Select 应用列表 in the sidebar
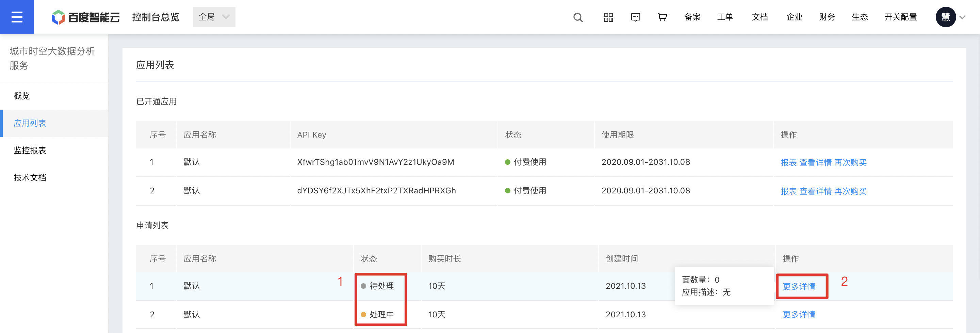Viewport: 980px width, 333px height. pyautogui.click(x=54, y=123)
